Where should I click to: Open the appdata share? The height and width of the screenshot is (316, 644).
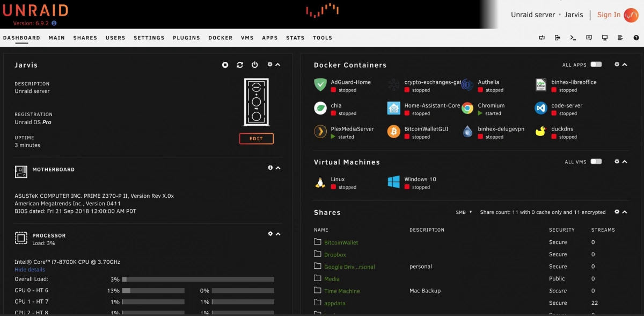[x=335, y=304]
